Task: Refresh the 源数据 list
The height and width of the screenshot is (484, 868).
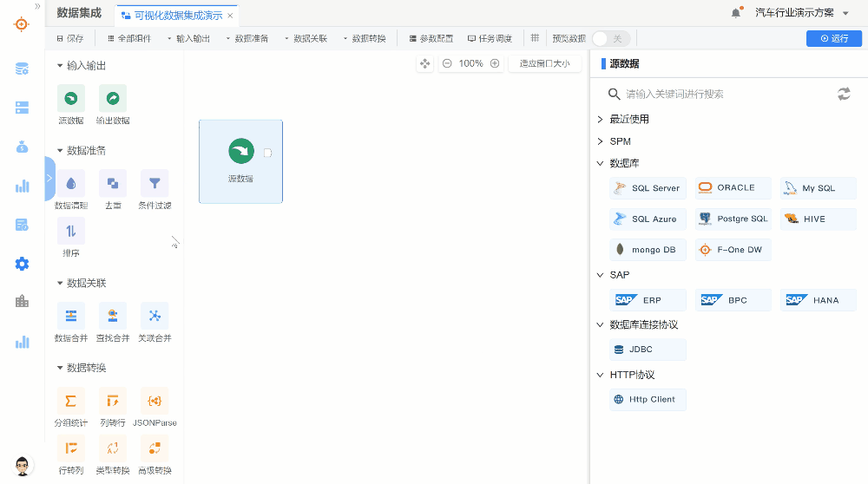Action: pos(844,94)
